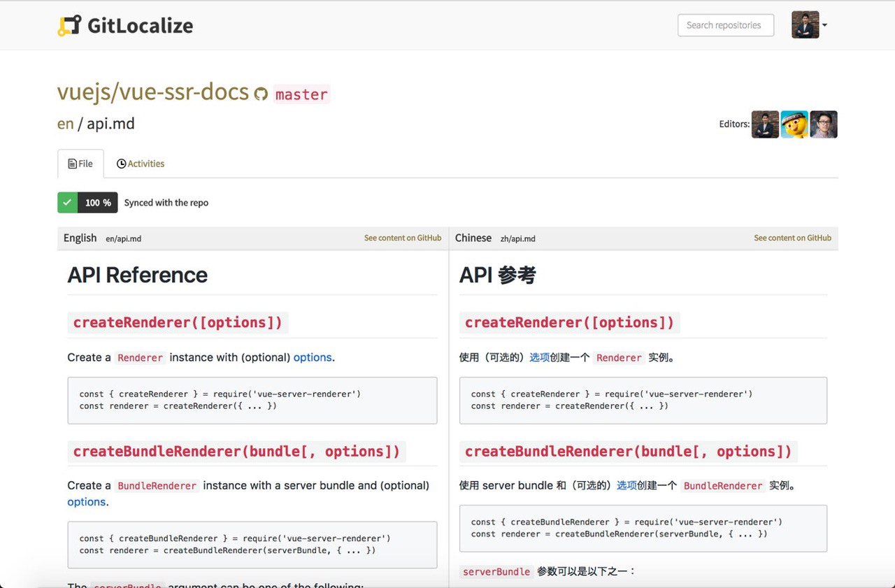Image resolution: width=895 pixels, height=588 pixels.
Task: Open the GitHub octocat icon beside the repo name
Action: 261,94
